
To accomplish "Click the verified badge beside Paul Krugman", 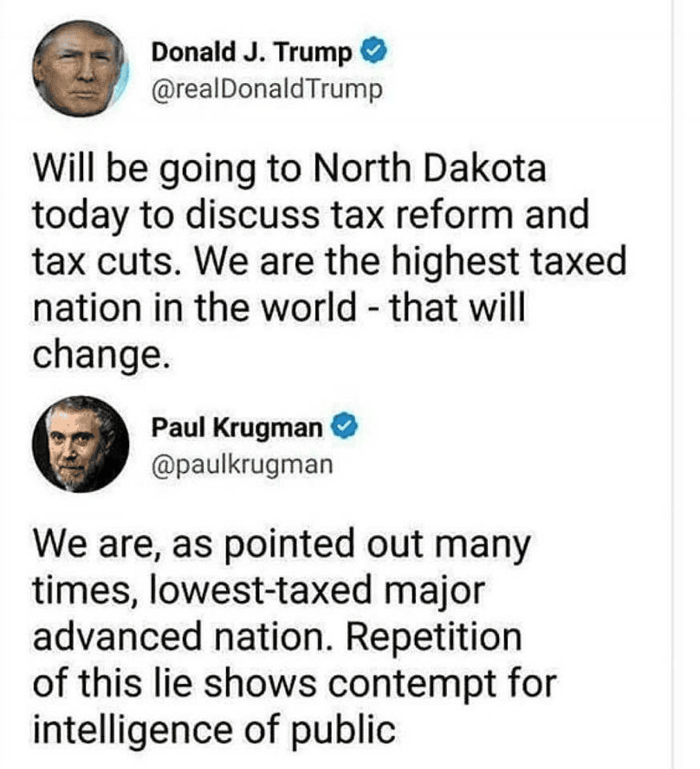I will pyautogui.click(x=345, y=427).
